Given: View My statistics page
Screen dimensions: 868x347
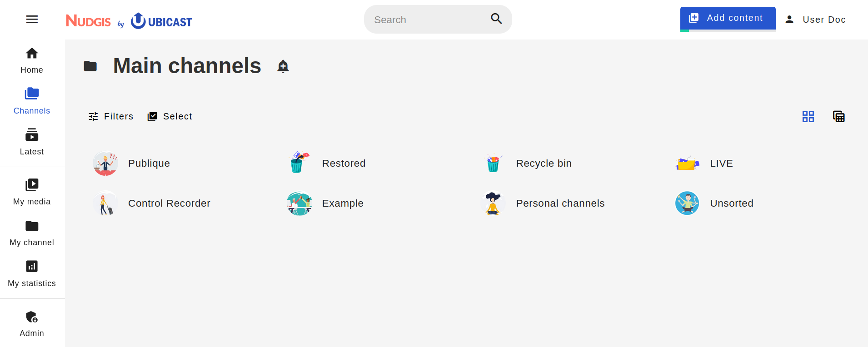Looking at the screenshot, I should click(x=32, y=274).
